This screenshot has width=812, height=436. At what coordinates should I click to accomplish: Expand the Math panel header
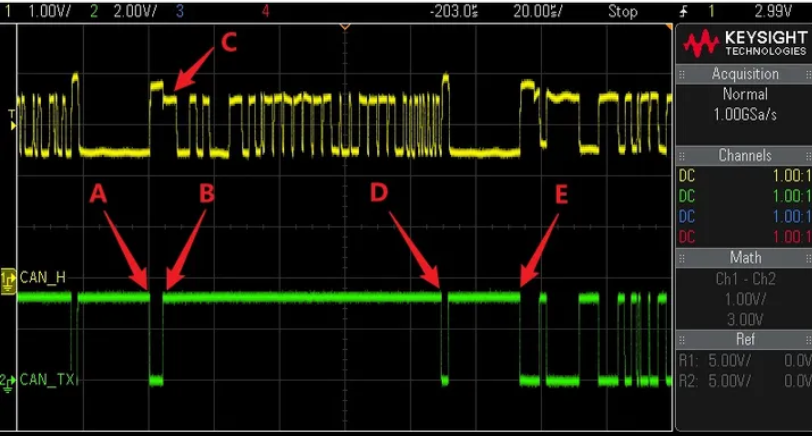(x=744, y=258)
